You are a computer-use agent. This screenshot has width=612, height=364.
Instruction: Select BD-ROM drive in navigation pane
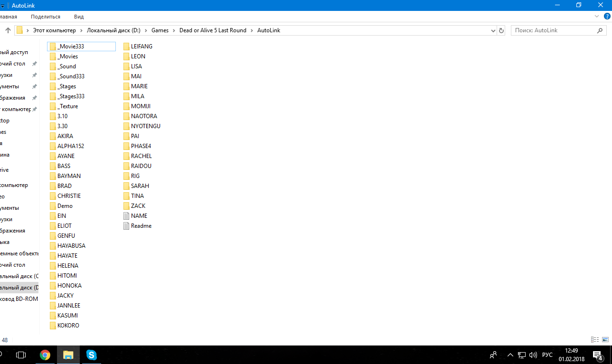tap(19, 299)
